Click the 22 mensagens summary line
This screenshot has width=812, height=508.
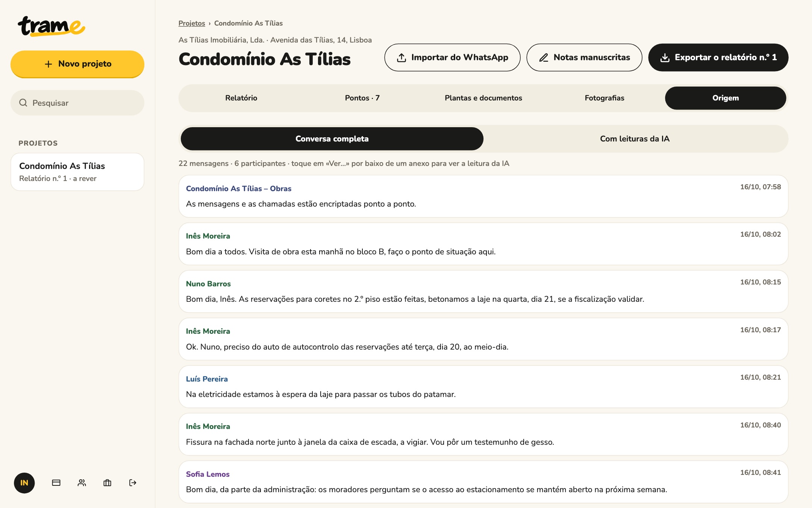(x=344, y=163)
